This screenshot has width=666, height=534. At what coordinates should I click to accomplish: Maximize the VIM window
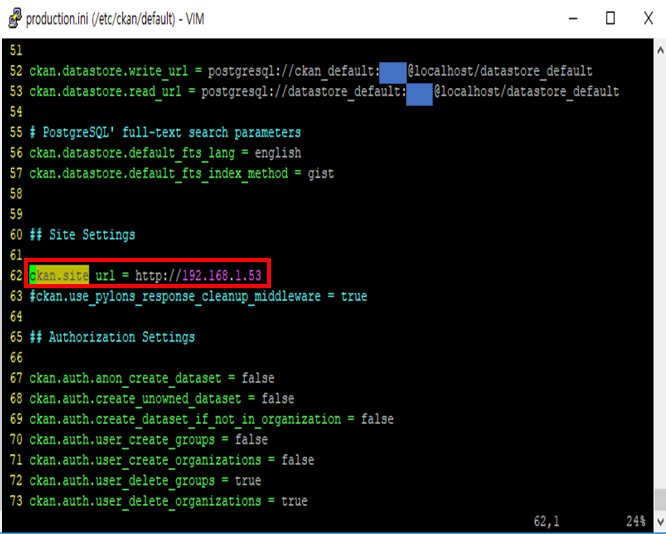point(610,18)
